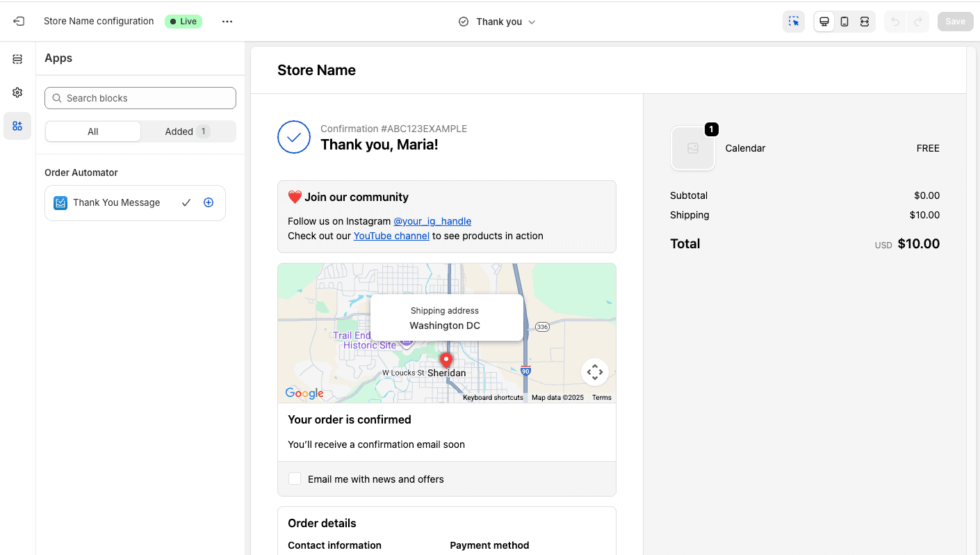This screenshot has width=980, height=555.
Task: Open the three-dot more actions menu
Action: (x=227, y=22)
